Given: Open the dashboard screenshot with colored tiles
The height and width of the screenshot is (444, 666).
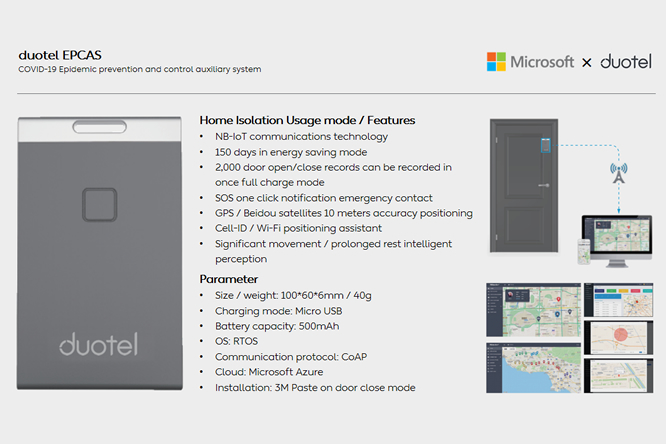Looking at the screenshot, I should pyautogui.click(x=618, y=300).
